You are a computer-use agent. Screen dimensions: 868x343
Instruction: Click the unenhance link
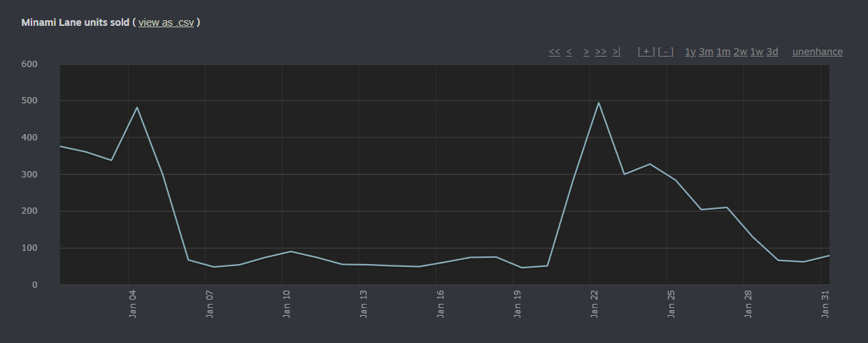[x=817, y=52]
